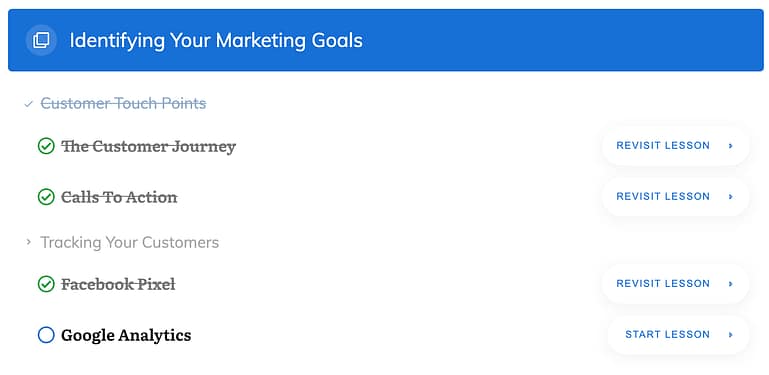Viewport: 769px width, 375px height.
Task: Open the Customer Touch Points section title
Action: tap(123, 104)
